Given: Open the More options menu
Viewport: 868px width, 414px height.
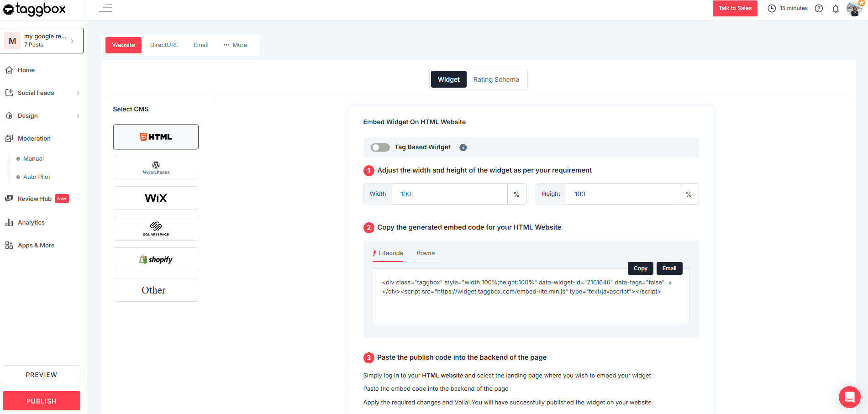Looking at the screenshot, I should click(x=235, y=45).
